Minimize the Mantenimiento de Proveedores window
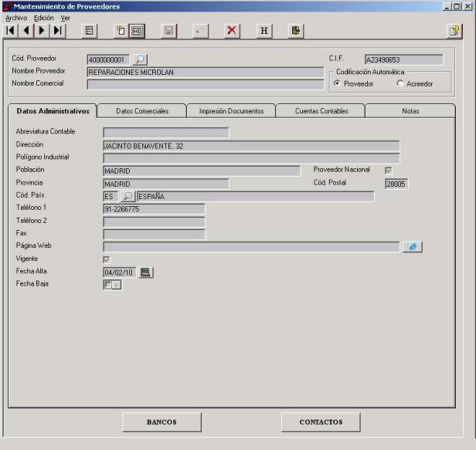 [x=447, y=6]
